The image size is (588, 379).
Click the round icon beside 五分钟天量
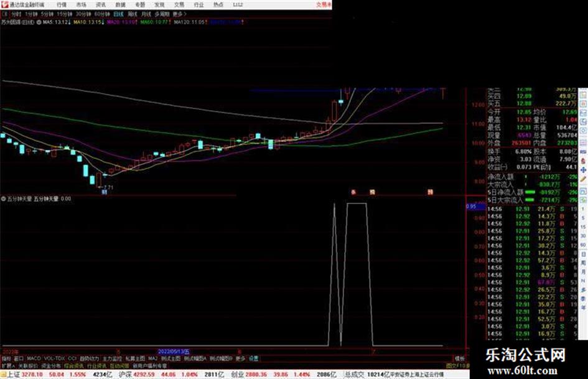click(4, 199)
